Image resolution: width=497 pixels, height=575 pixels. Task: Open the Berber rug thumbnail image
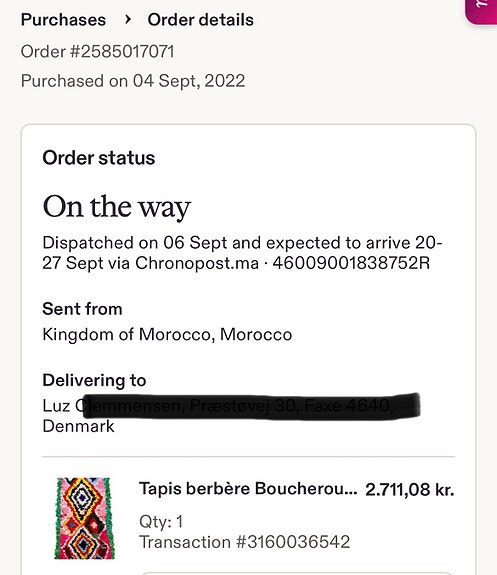point(84,518)
